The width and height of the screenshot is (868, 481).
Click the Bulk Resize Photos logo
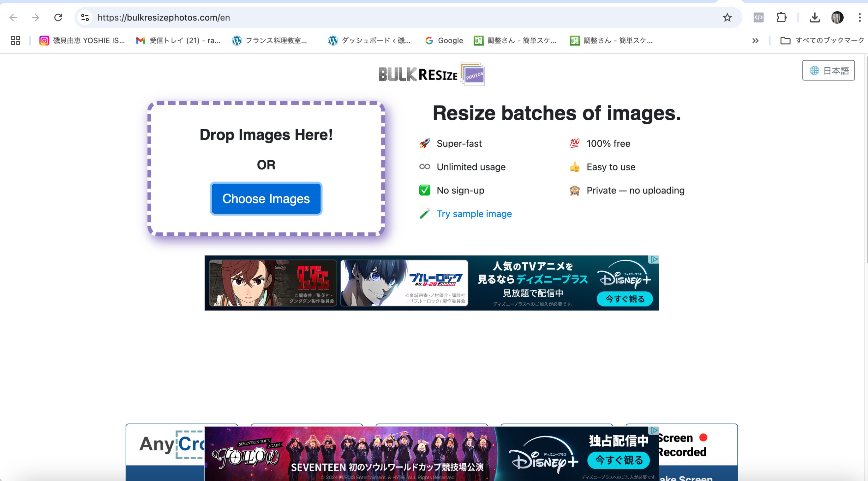pyautogui.click(x=431, y=74)
